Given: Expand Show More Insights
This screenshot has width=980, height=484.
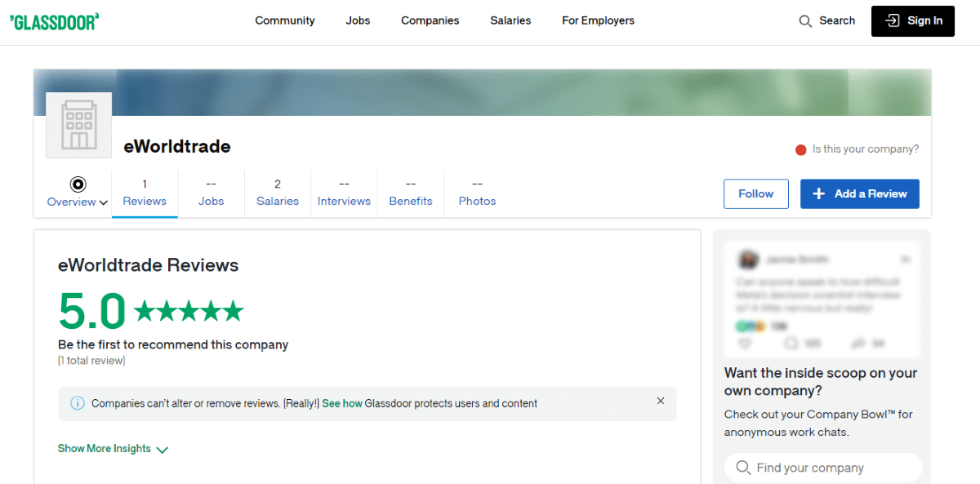Looking at the screenshot, I should click(113, 449).
